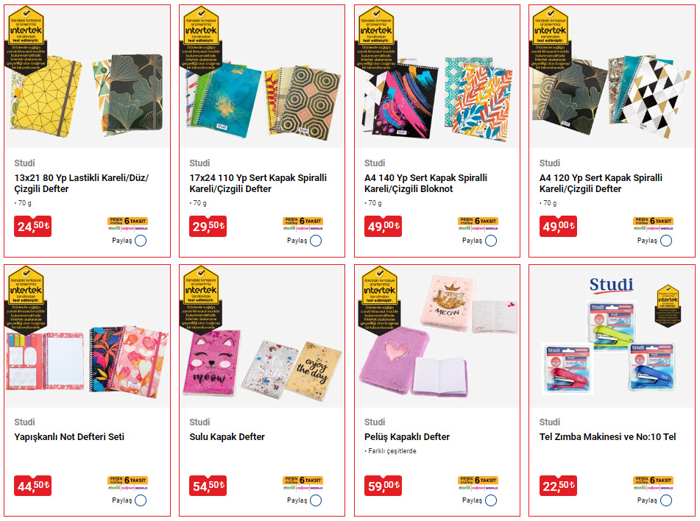Viewport: 700px width, 521px height.
Task: Click the Intertek badge on Sulu Kapak Defter
Action: point(201,300)
